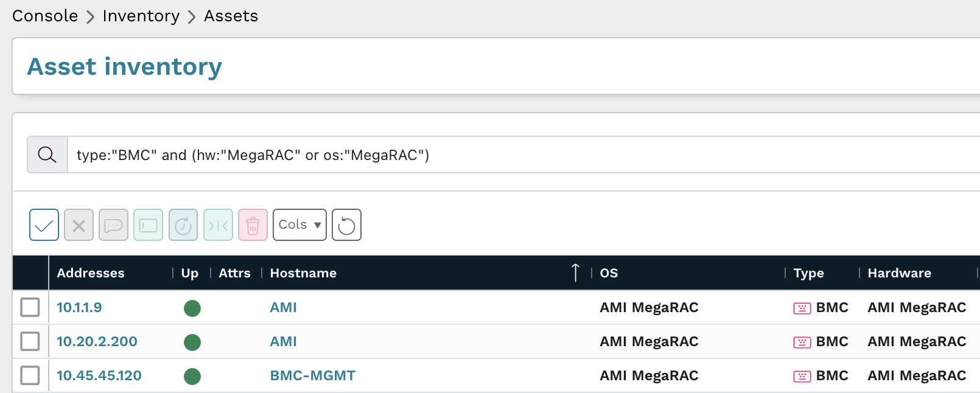This screenshot has width=980, height=393.
Task: Check the checkbox for the BMC-MGMT row
Action: point(30,376)
